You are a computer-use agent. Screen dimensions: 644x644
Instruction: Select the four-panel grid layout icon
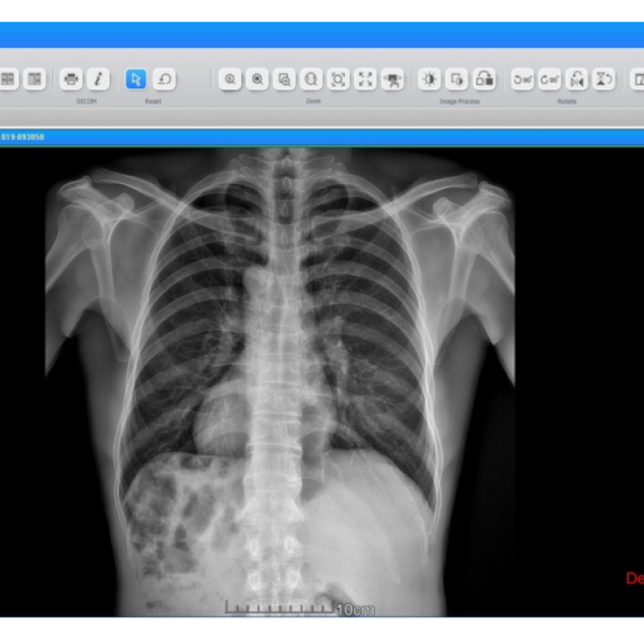pyautogui.click(x=8, y=79)
